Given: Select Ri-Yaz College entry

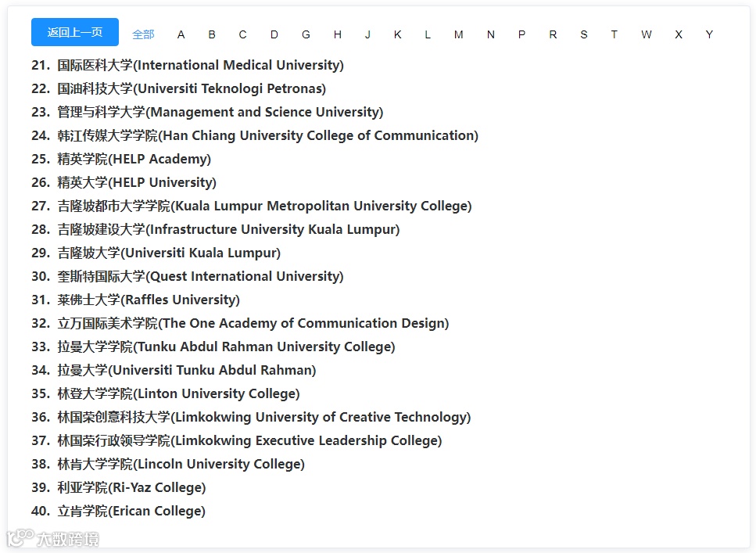Looking at the screenshot, I should pos(119,488).
